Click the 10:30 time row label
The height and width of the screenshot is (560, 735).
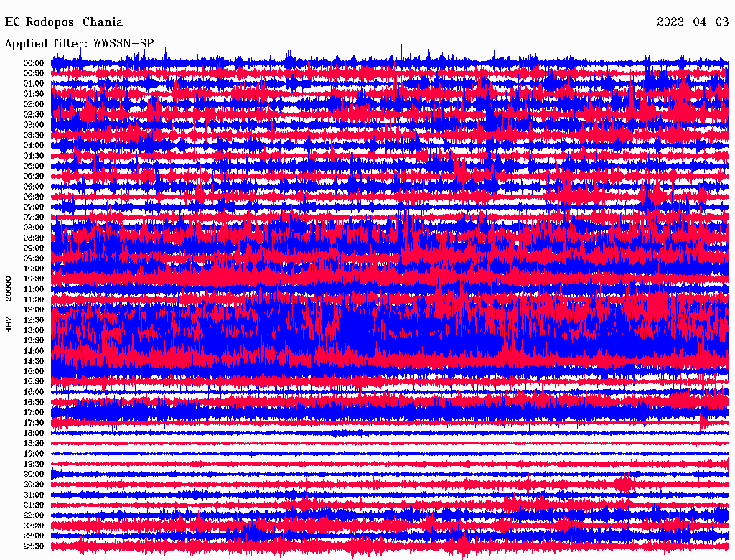click(x=34, y=279)
